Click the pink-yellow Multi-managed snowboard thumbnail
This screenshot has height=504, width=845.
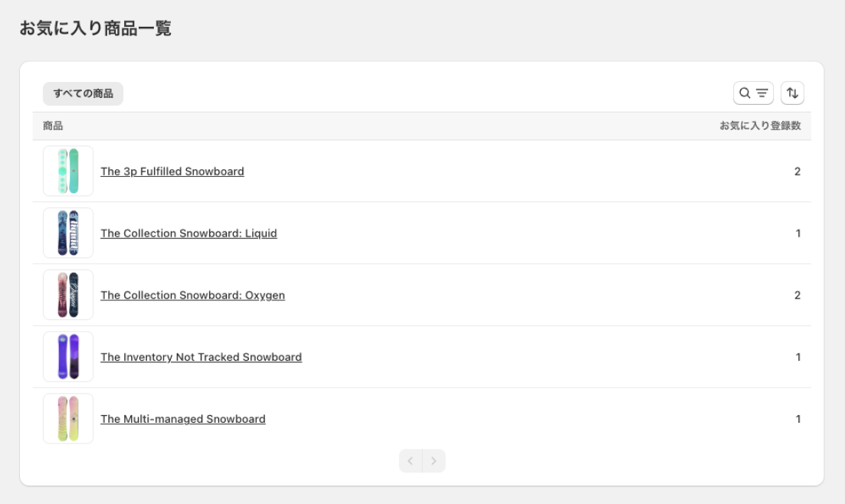(68, 419)
